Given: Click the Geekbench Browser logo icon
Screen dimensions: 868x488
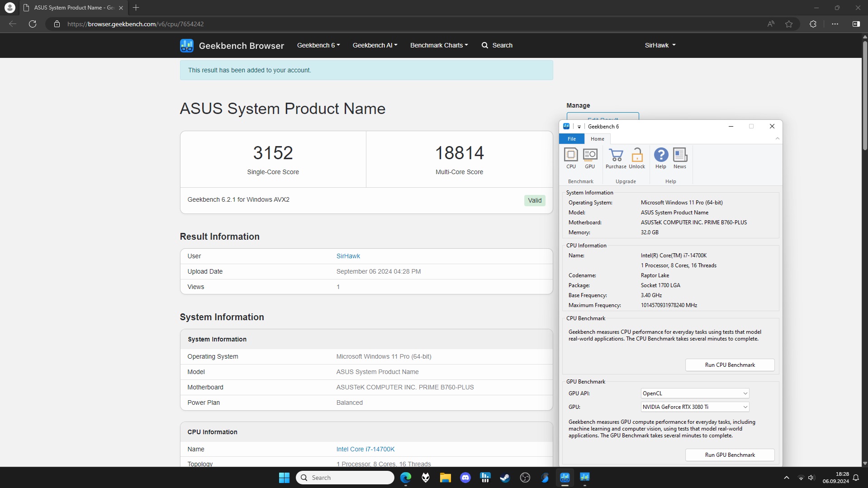Looking at the screenshot, I should [187, 45].
